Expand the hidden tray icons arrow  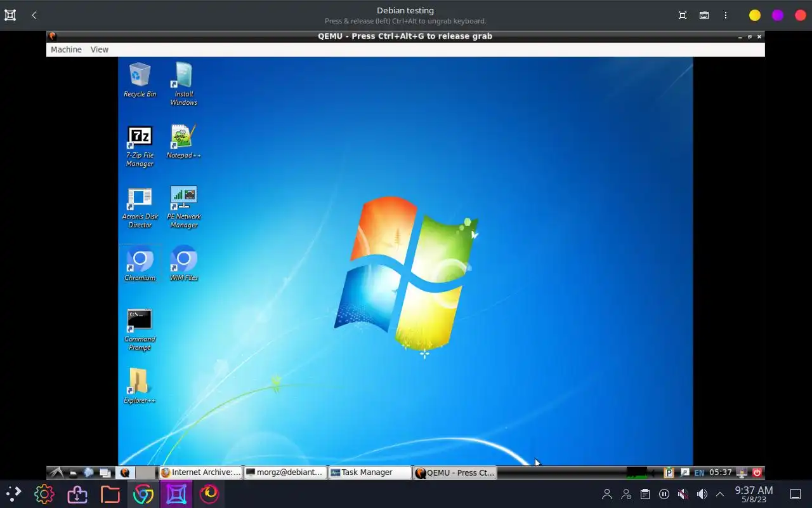pos(720,494)
